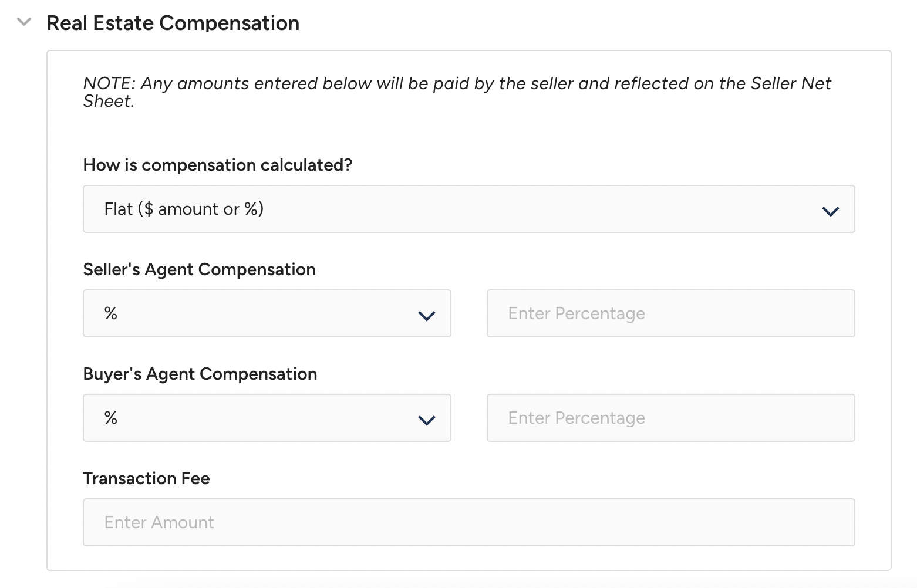Click the Transaction Fee label
917x588 pixels.
(x=146, y=478)
